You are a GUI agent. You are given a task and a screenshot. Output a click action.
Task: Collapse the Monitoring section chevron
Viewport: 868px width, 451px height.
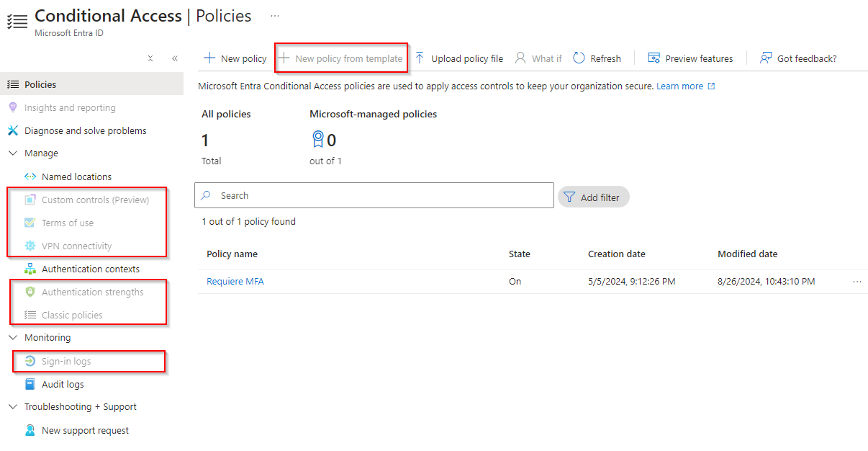click(13, 338)
